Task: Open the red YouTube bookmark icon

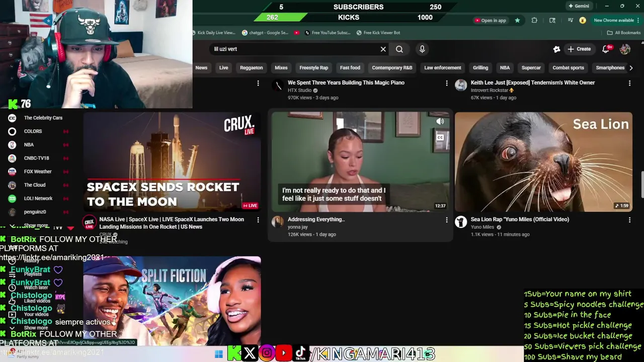Action: coord(297,33)
